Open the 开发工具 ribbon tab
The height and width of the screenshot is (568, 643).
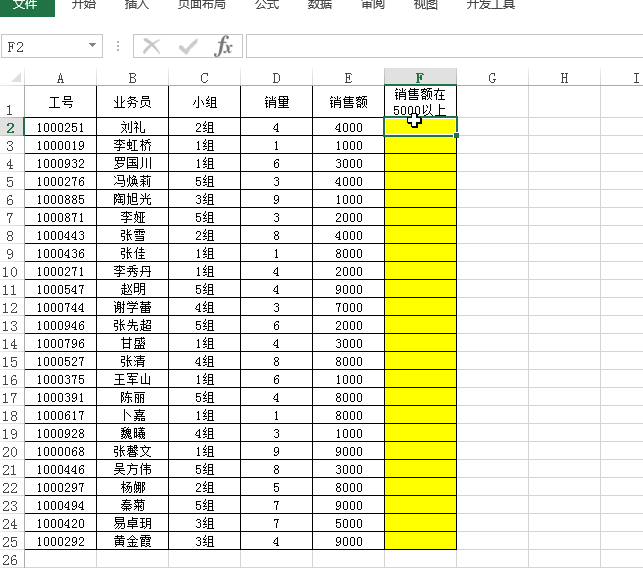(490, 5)
